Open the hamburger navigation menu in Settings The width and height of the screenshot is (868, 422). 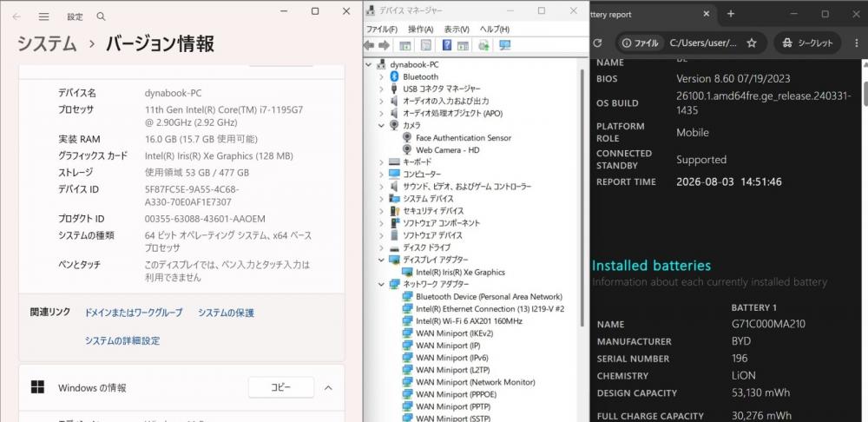pos(43,16)
